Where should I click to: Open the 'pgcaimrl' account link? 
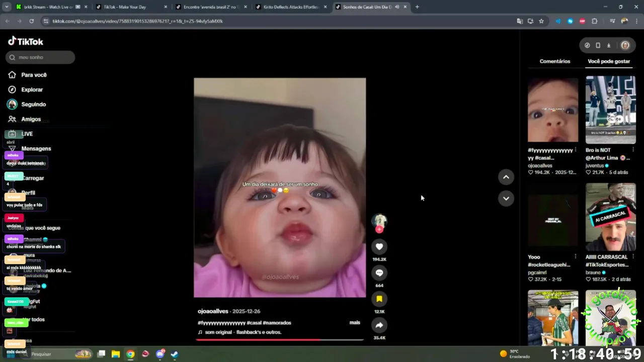pos(537,273)
